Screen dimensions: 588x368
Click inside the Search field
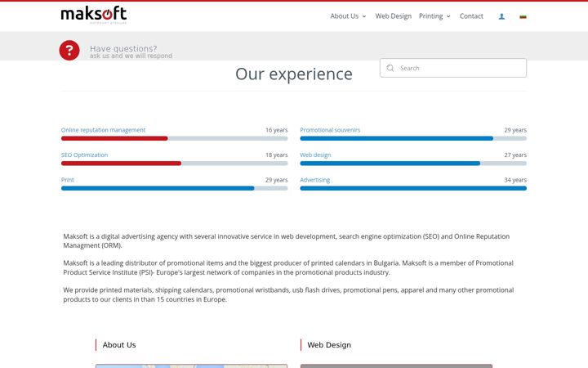tap(453, 68)
